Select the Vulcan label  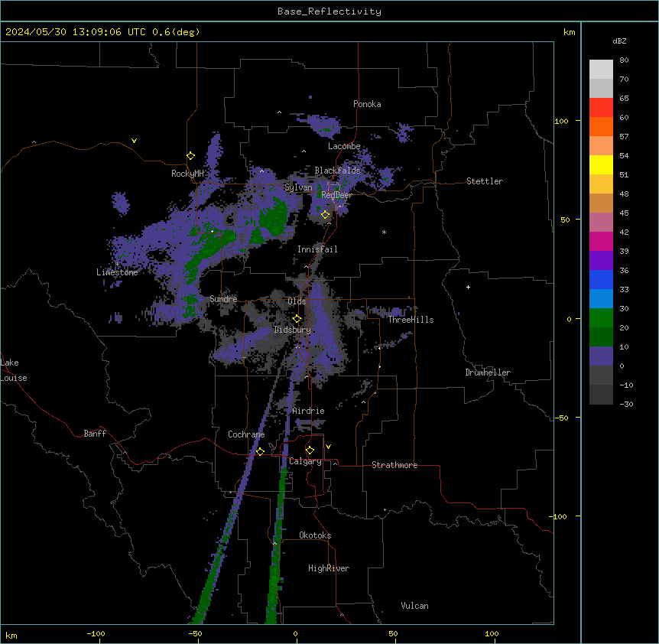coord(415,606)
